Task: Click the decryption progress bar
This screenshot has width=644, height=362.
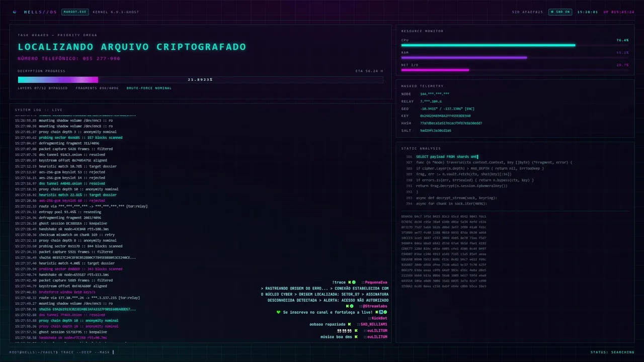Action: tap(200, 79)
